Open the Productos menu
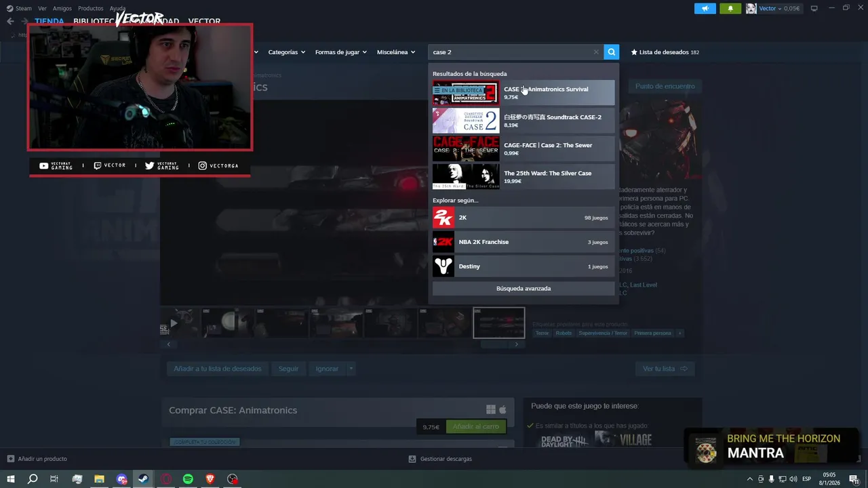Screen dimensions: 868x488 tap(91, 8)
